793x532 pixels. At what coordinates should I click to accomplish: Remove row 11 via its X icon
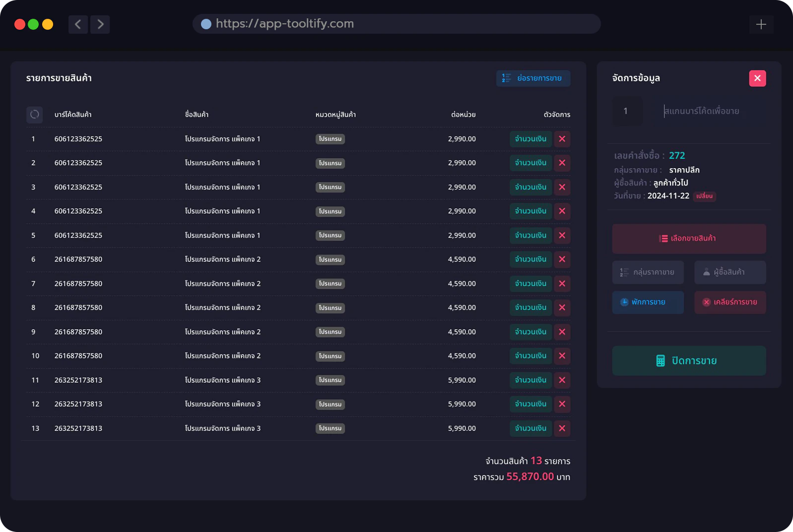[562, 380]
